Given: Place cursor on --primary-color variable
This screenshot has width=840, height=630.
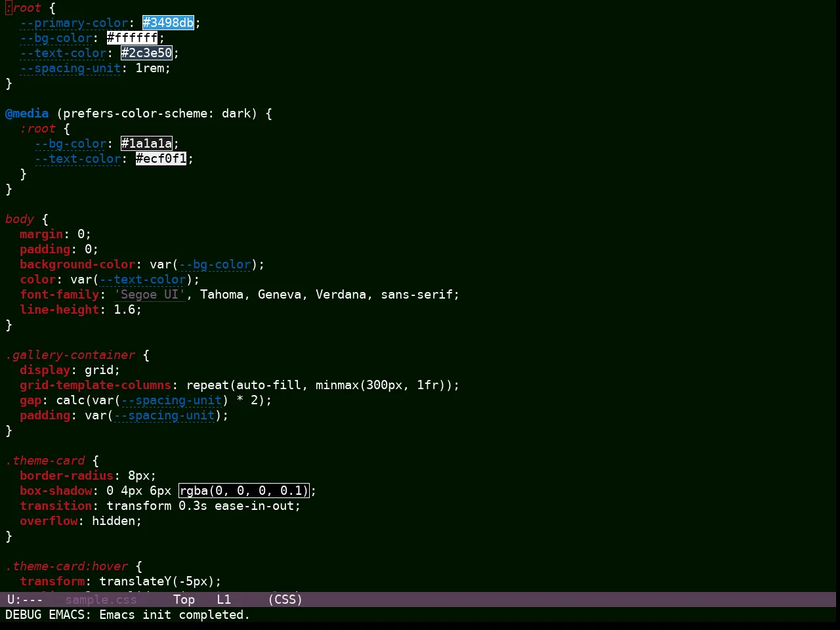Looking at the screenshot, I should [x=74, y=23].
